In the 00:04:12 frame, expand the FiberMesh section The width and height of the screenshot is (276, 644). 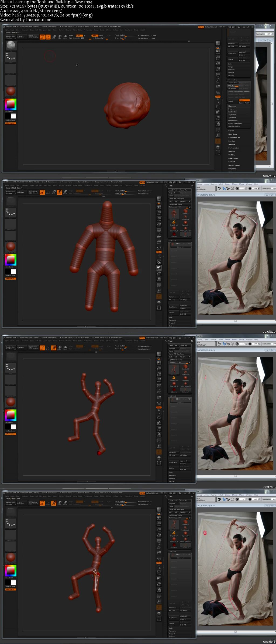pyautogui.click(x=233, y=134)
